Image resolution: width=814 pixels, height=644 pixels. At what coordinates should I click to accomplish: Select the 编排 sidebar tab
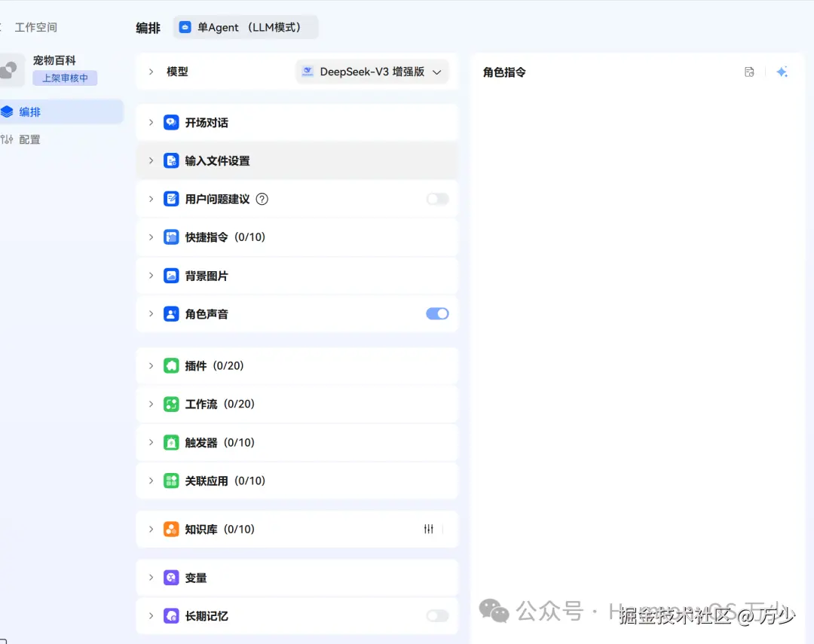(61, 111)
